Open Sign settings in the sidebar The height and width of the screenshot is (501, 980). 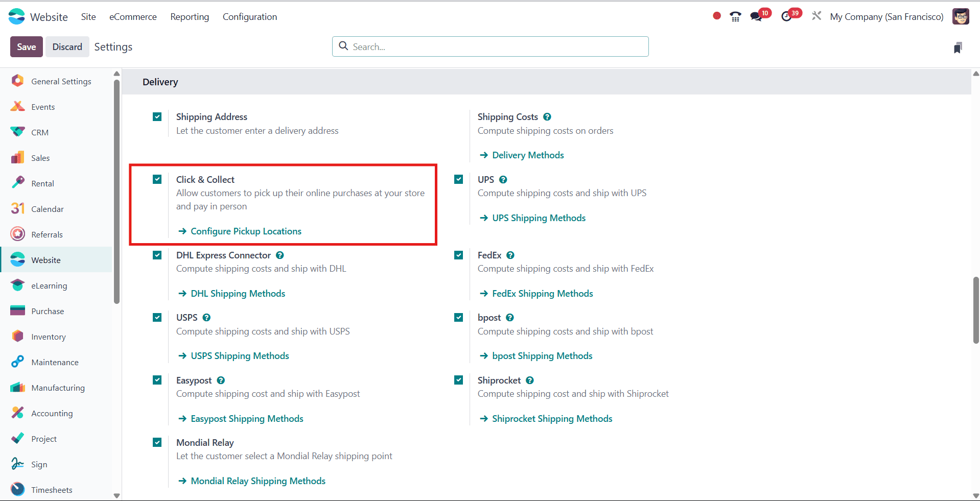56,464
